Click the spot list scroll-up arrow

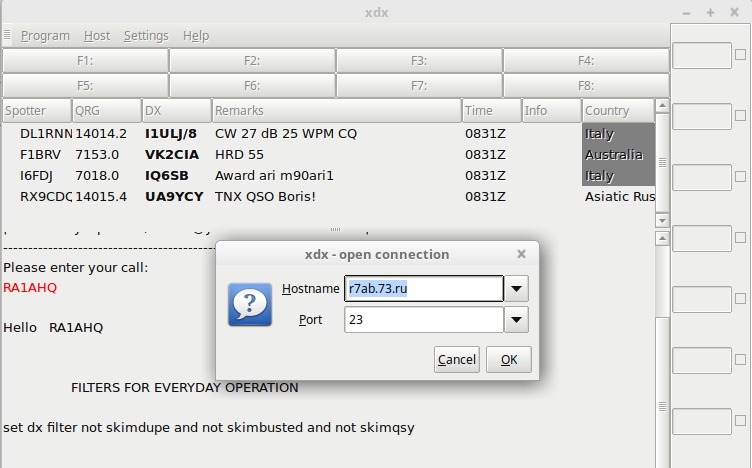pos(662,105)
